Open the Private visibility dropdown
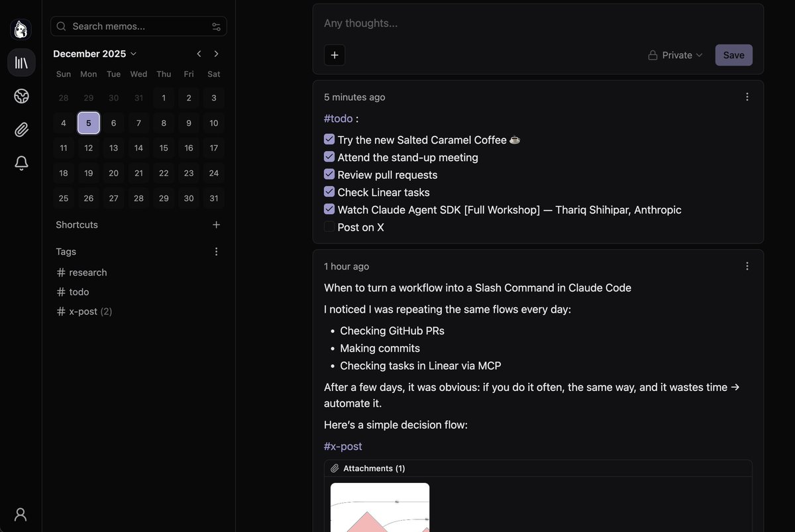 (x=674, y=55)
